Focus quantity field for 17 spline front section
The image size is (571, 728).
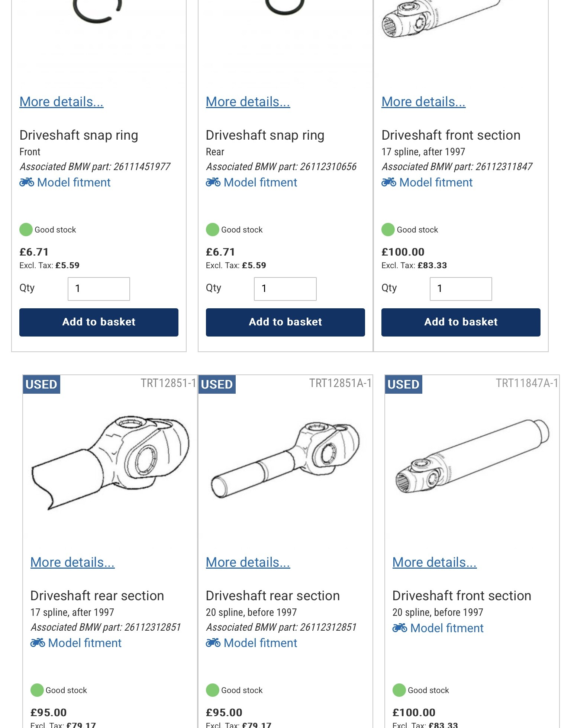click(461, 289)
